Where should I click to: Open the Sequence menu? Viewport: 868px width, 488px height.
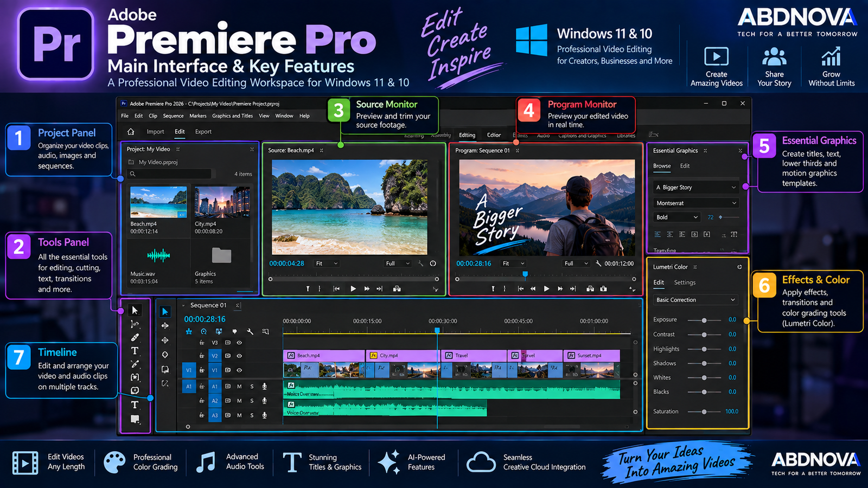pos(173,116)
